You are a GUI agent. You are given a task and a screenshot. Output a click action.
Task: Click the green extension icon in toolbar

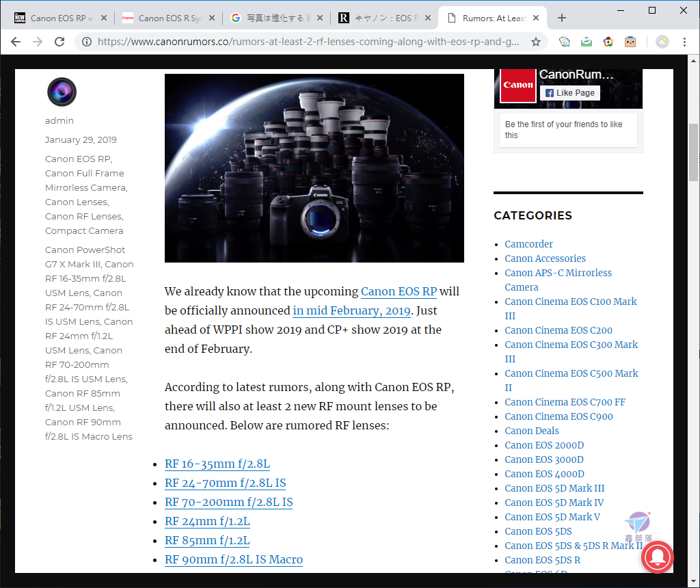click(586, 42)
